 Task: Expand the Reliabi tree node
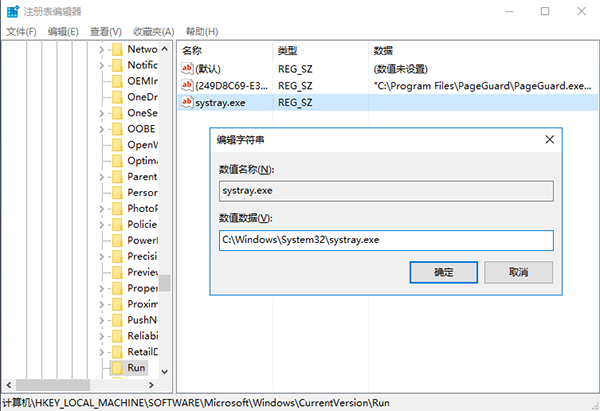click(x=101, y=336)
